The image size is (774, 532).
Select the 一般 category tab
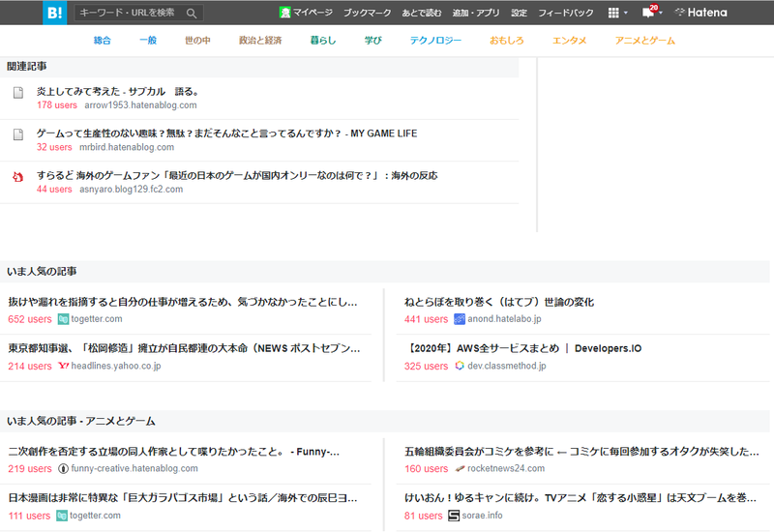pos(148,41)
